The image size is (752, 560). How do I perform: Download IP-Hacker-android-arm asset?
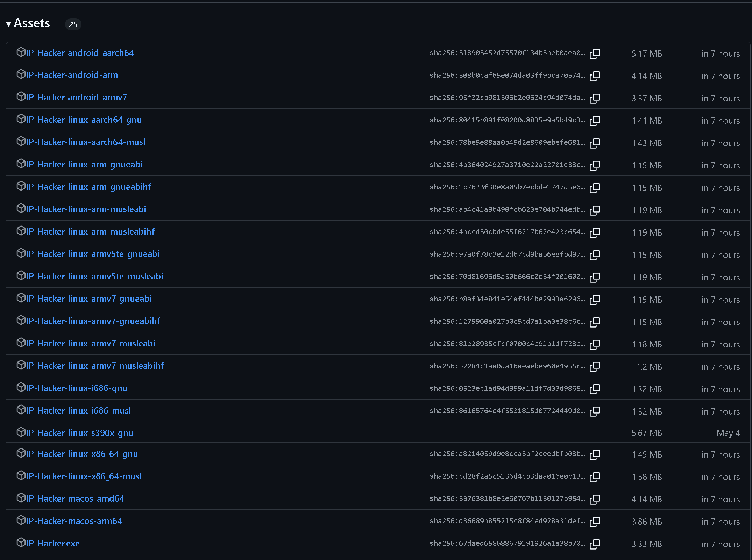click(72, 75)
